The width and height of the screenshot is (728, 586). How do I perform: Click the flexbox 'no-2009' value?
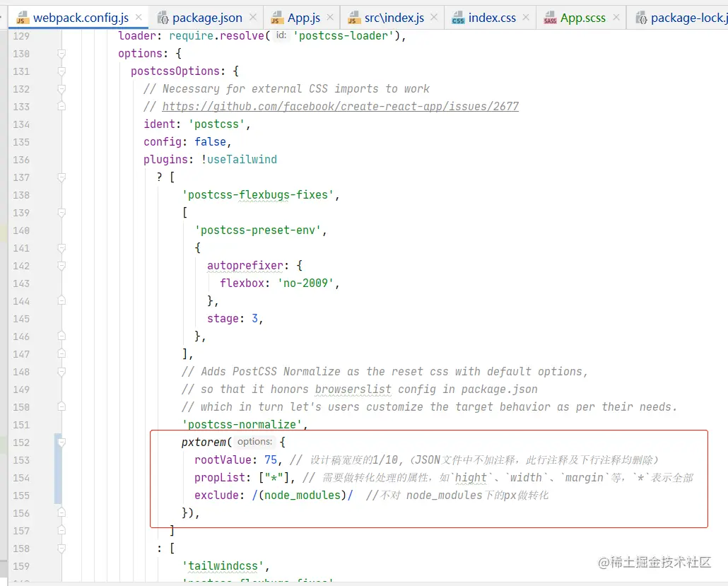pyautogui.click(x=305, y=283)
